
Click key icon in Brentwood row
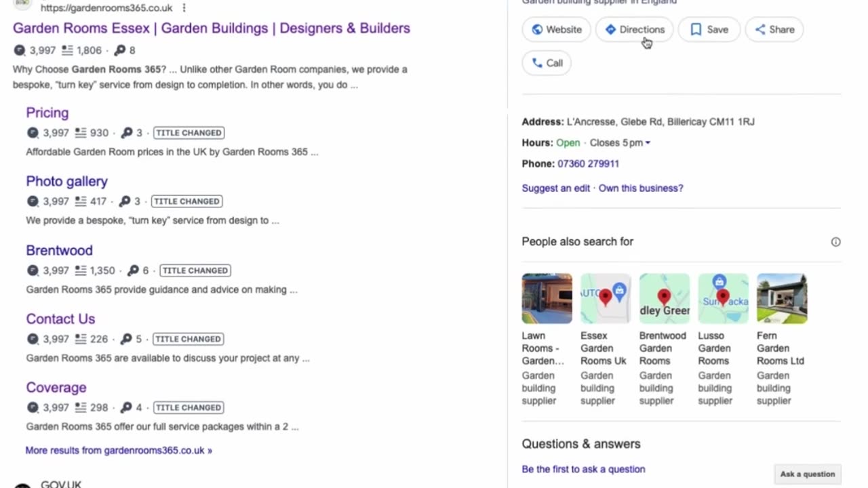click(134, 270)
